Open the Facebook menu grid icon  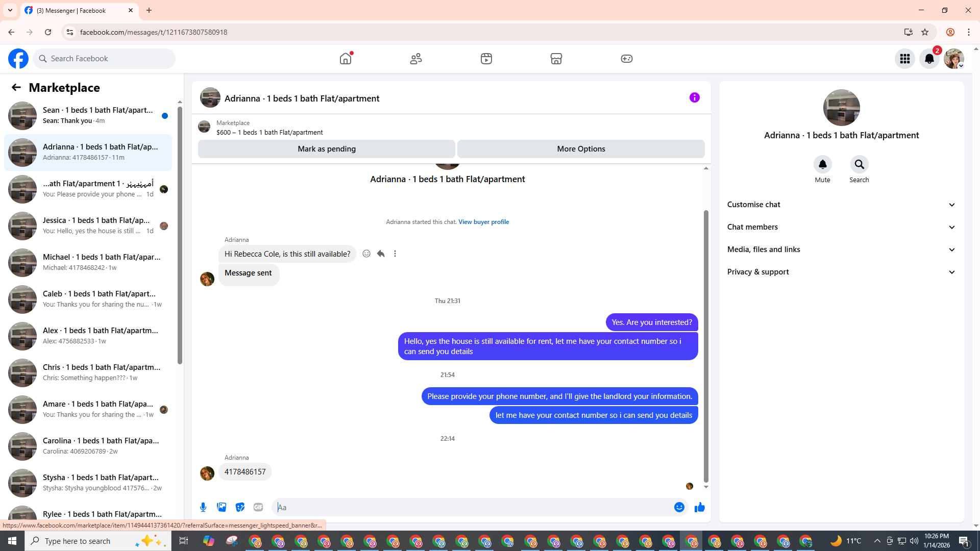pyautogui.click(x=904, y=59)
